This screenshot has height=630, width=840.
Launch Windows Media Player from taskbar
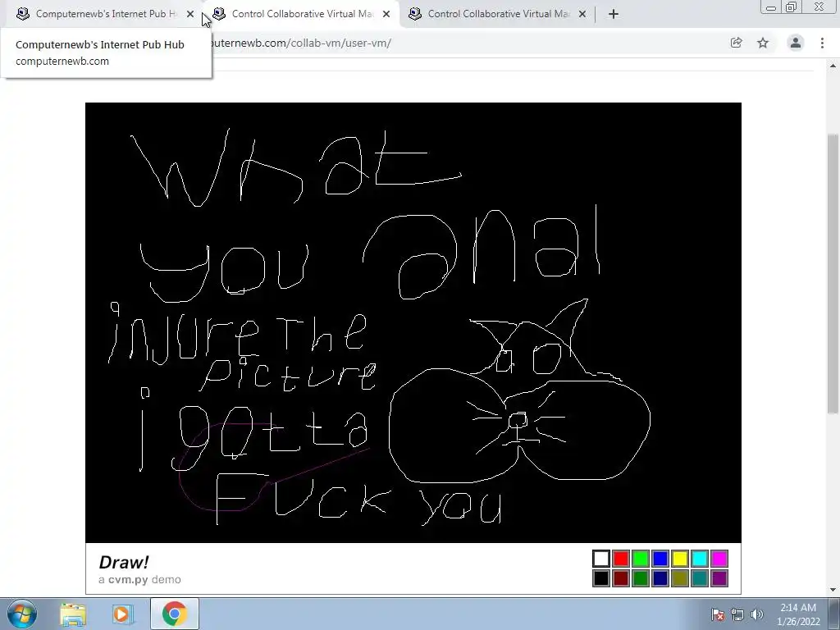[123, 614]
